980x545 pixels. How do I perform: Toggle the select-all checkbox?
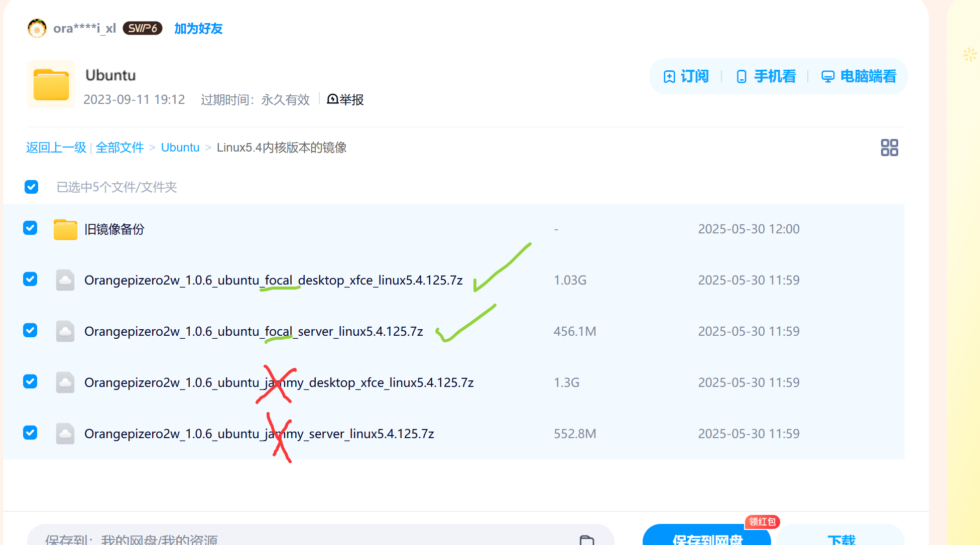point(31,187)
